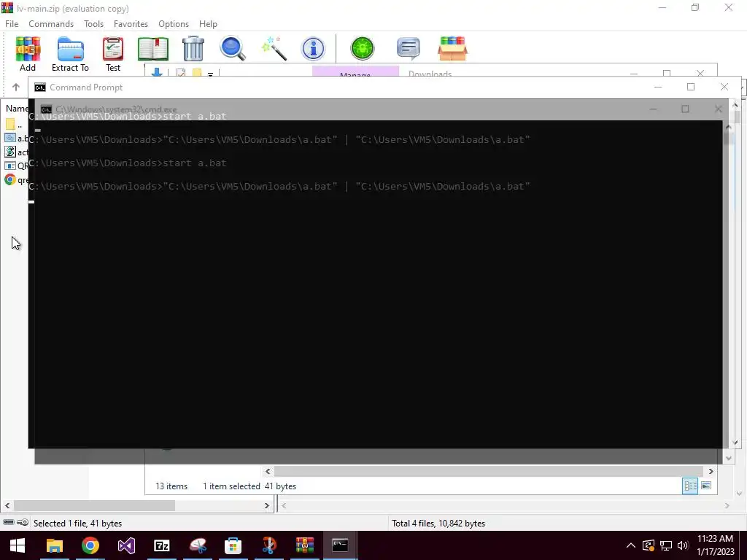The height and width of the screenshot is (560, 747).
Task: Click the Command Prompt taskbar icon
Action: pyautogui.click(x=340, y=545)
